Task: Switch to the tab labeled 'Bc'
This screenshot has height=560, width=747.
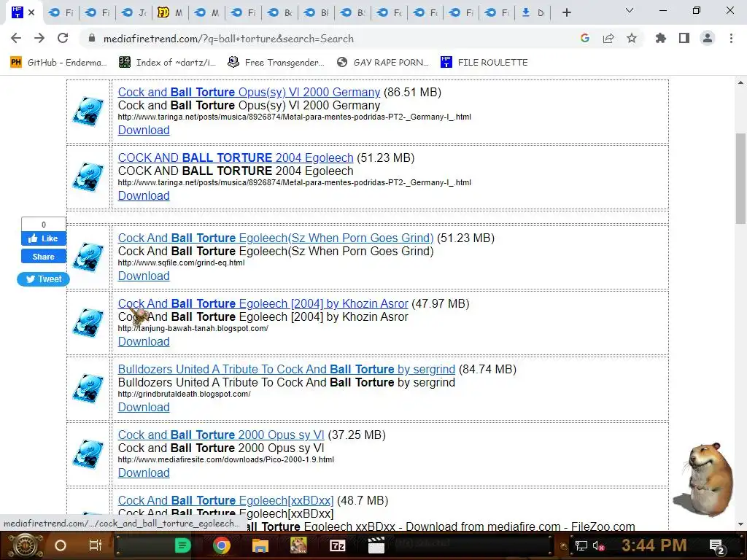Action: coord(280,13)
